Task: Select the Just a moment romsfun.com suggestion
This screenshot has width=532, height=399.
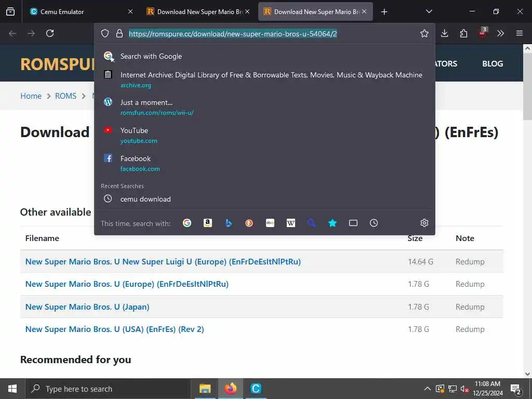Action: pyautogui.click(x=264, y=107)
